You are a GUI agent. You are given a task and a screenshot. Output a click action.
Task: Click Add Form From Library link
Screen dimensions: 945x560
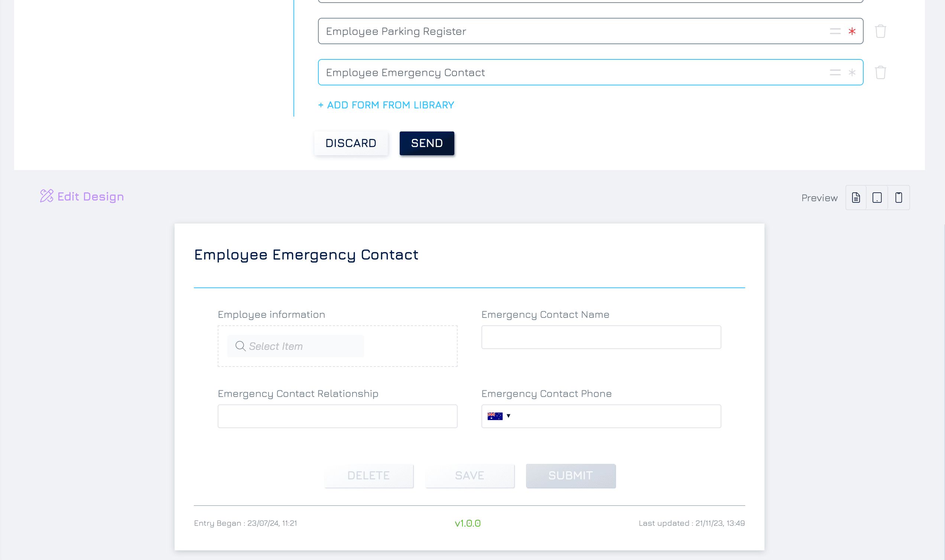coord(386,105)
